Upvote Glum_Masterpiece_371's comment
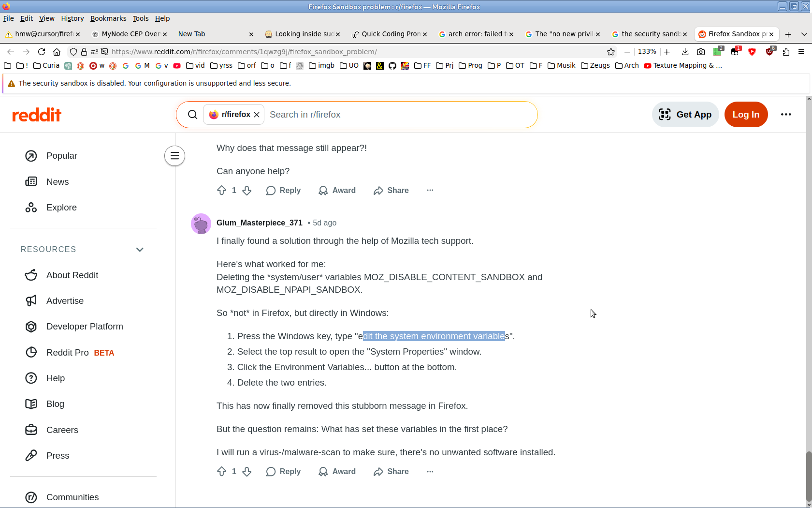The height and width of the screenshot is (508, 812). coord(222,472)
